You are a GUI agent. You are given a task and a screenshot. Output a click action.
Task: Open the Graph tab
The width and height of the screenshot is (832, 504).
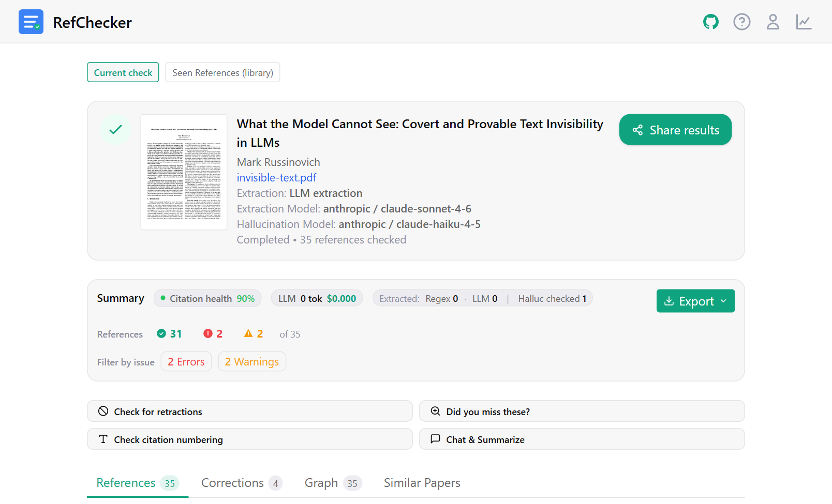[x=333, y=483]
